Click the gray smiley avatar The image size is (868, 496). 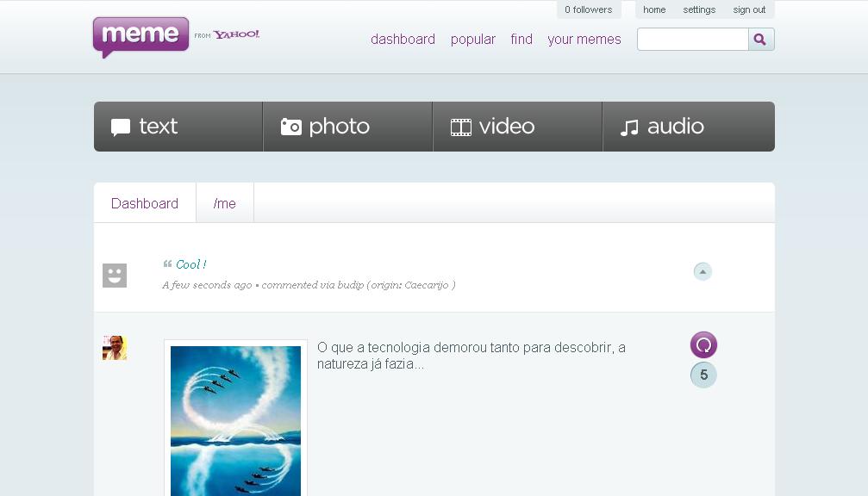pyautogui.click(x=115, y=276)
